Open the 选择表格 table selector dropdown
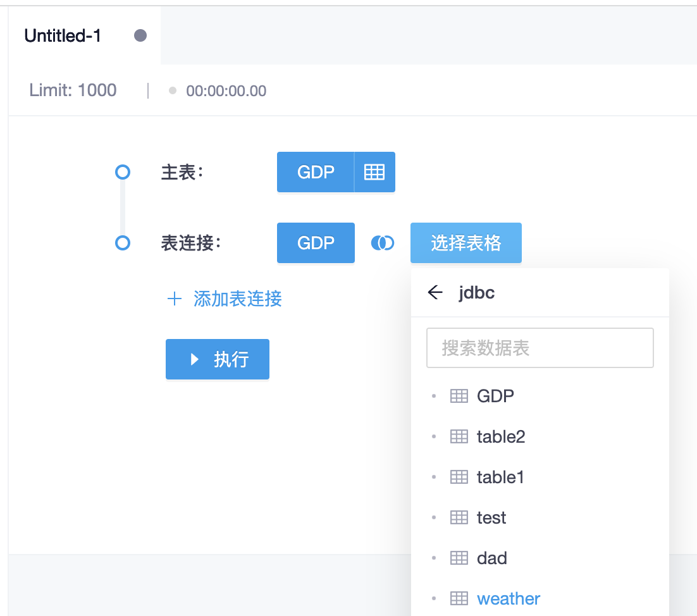 [x=466, y=243]
